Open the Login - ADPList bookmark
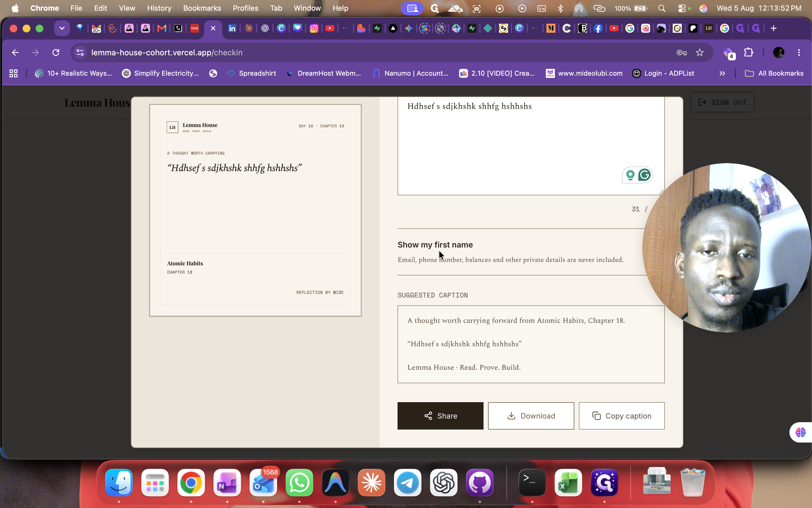Viewport: 812px width, 508px height. [x=663, y=73]
